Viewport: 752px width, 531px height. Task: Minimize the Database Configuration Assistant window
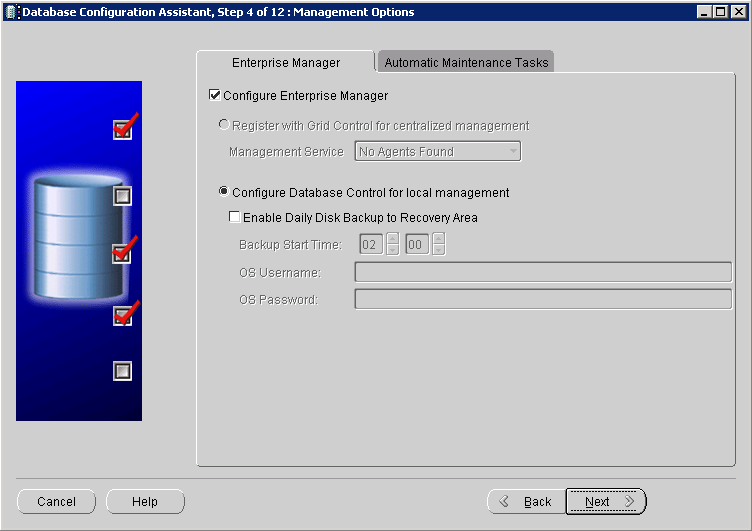(704, 12)
